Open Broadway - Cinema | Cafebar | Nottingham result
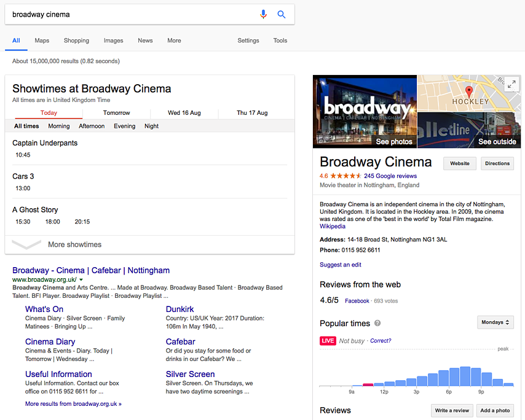The height and width of the screenshot is (420, 525). tap(91, 270)
